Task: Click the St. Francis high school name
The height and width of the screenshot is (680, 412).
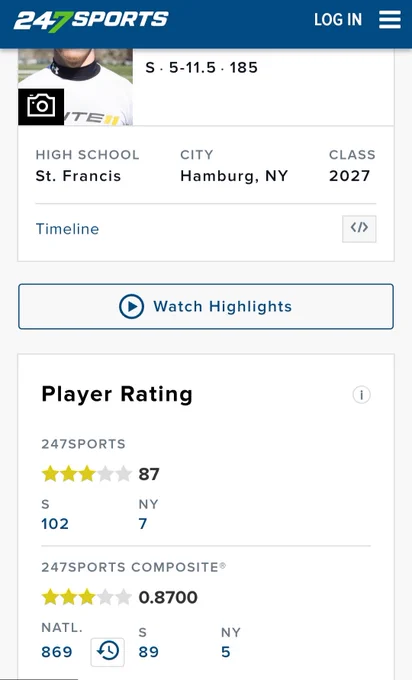Action: pyautogui.click(x=78, y=176)
